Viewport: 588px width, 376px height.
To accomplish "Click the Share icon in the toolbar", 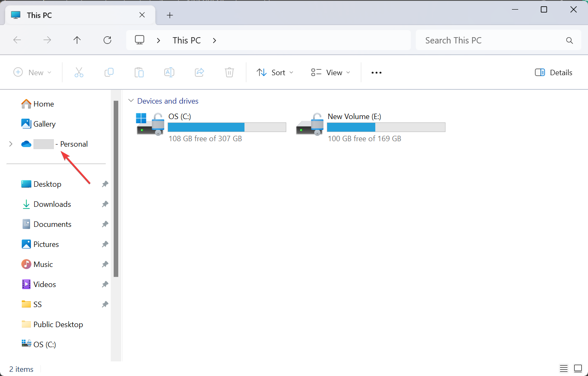I will pos(199,72).
